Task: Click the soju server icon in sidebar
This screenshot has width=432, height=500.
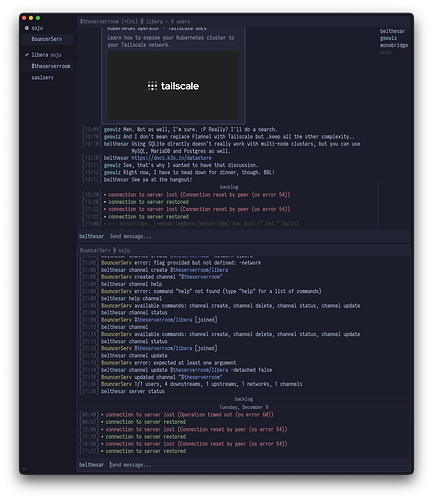Action: [x=27, y=28]
